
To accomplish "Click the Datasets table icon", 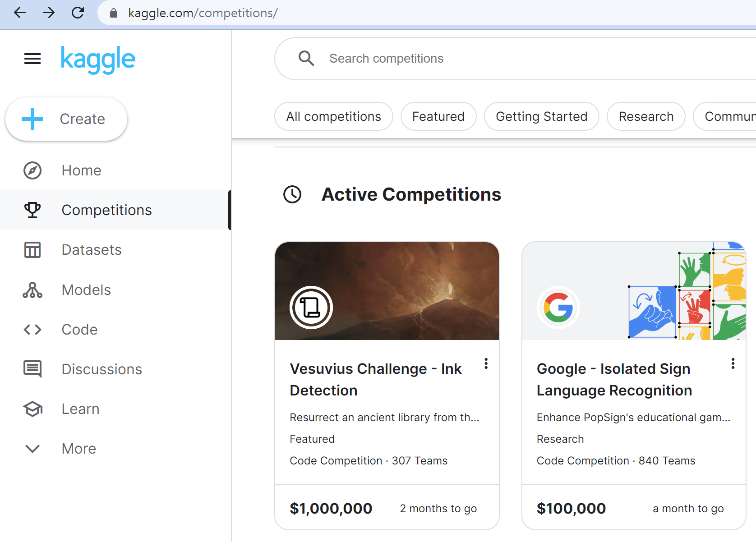I will 32,250.
